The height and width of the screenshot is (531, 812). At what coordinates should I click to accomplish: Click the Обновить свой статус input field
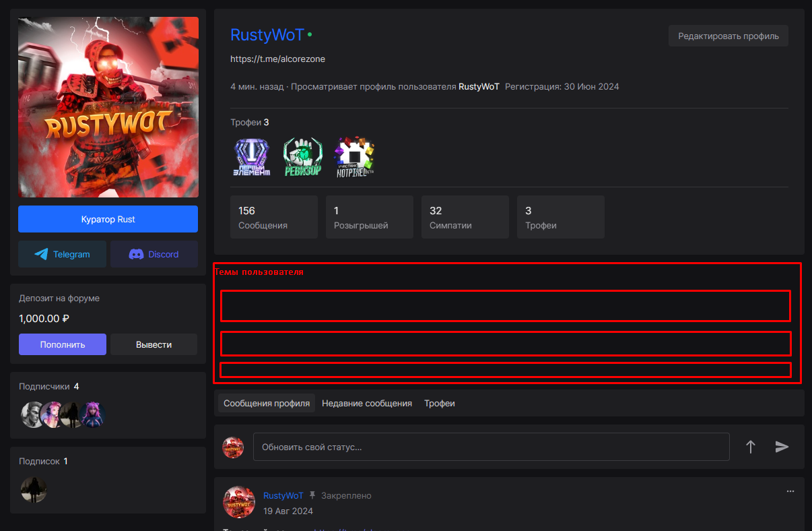pos(491,447)
